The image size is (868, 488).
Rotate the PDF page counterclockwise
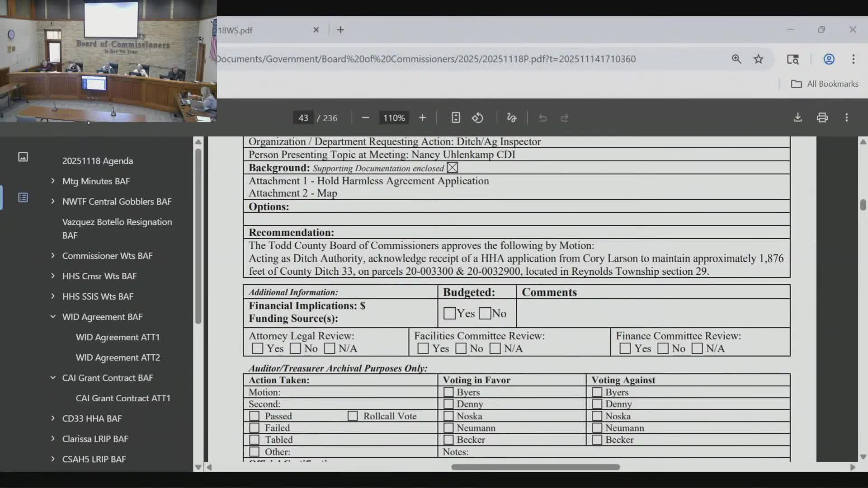(x=477, y=117)
